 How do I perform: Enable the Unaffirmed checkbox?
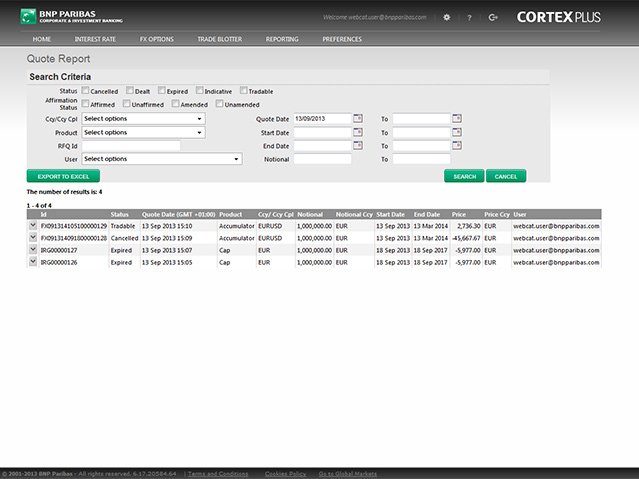127,104
